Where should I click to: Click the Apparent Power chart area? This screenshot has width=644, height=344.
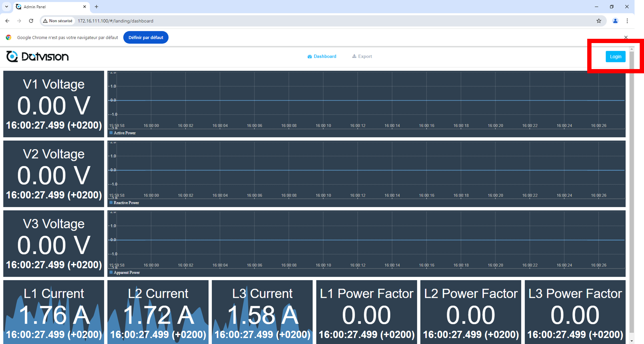pyautogui.click(x=366, y=243)
